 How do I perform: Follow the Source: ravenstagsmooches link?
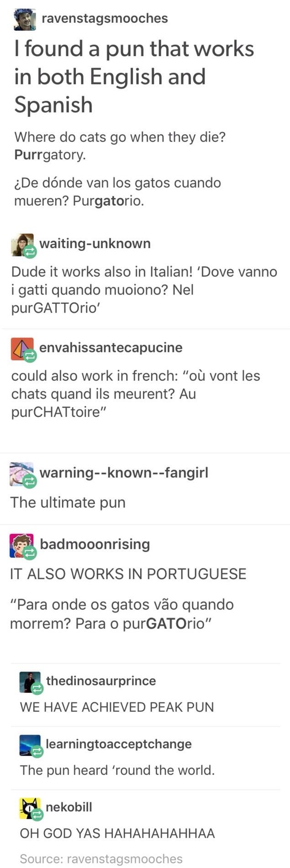(101, 859)
